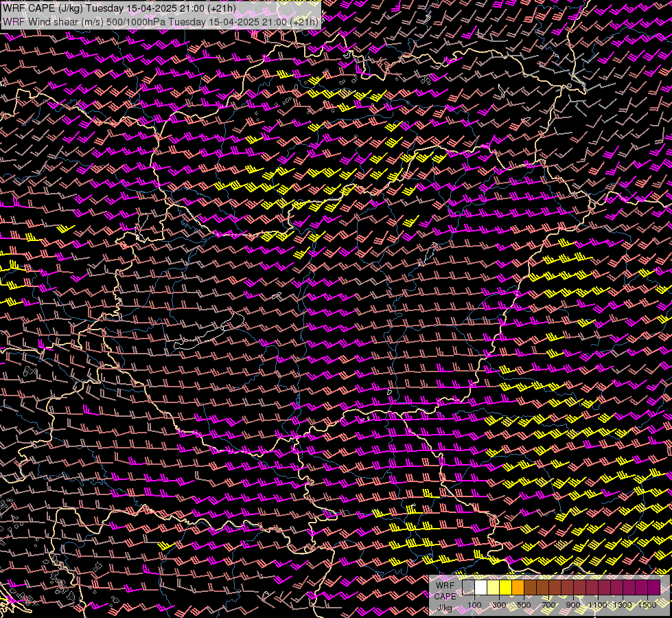This screenshot has width=672, height=618.
Task: Click the legend value 300
Action: point(499,605)
